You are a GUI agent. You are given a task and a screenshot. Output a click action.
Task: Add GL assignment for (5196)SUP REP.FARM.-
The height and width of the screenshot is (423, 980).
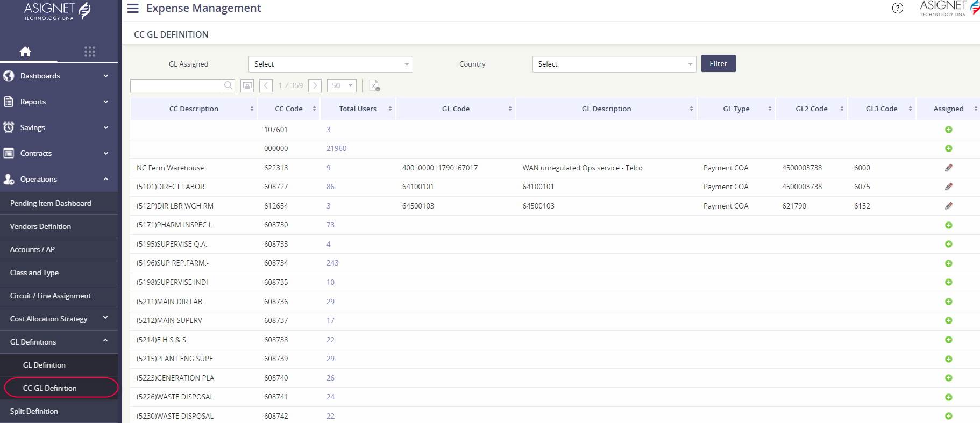(x=949, y=263)
